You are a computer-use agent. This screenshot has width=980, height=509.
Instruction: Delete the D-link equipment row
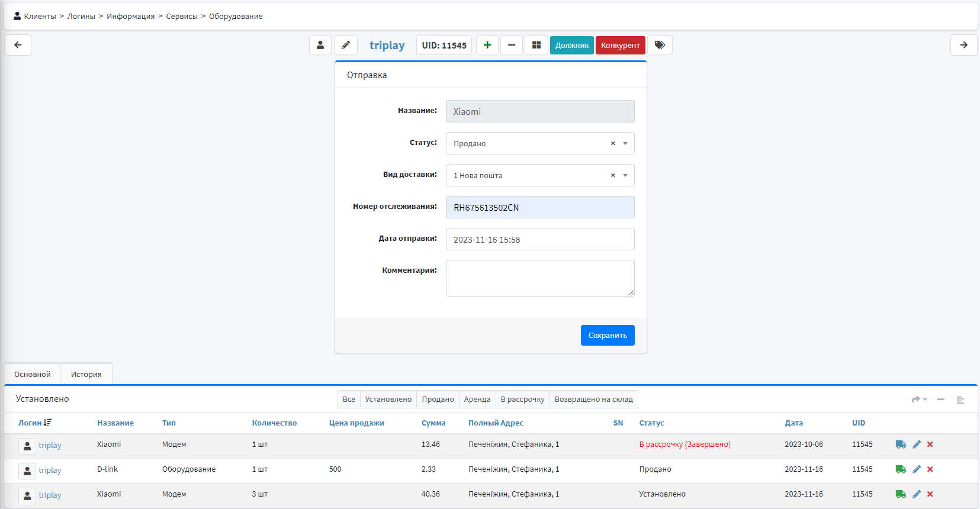(x=930, y=469)
